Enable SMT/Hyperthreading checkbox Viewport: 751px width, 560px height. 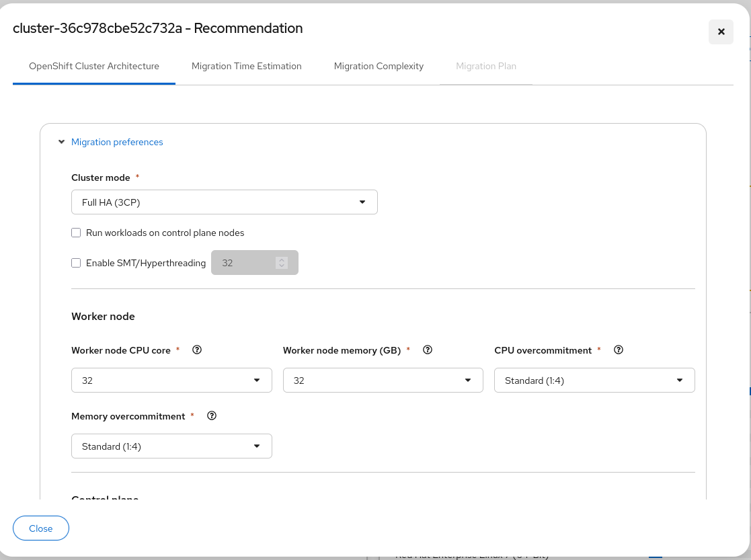tap(76, 263)
